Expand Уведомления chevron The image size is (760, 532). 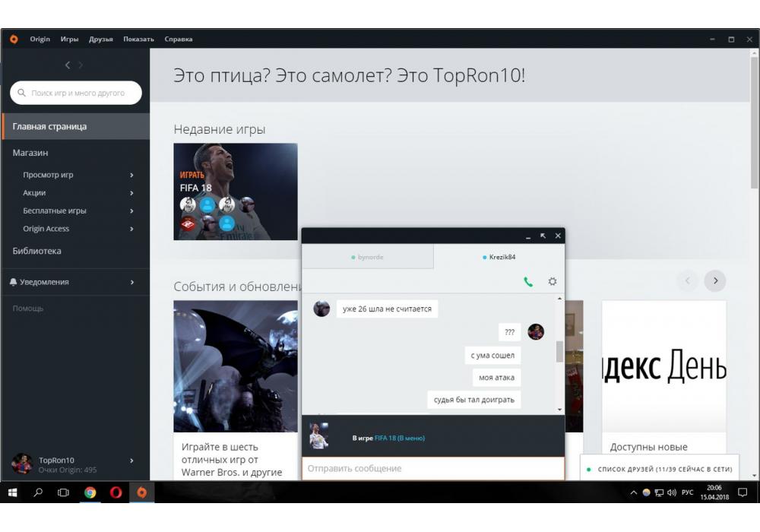pos(131,282)
